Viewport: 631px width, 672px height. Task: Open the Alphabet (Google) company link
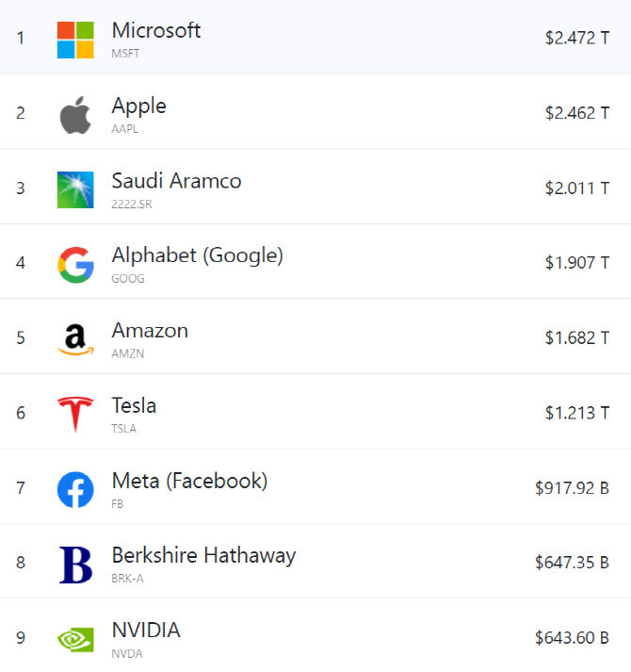point(197,255)
